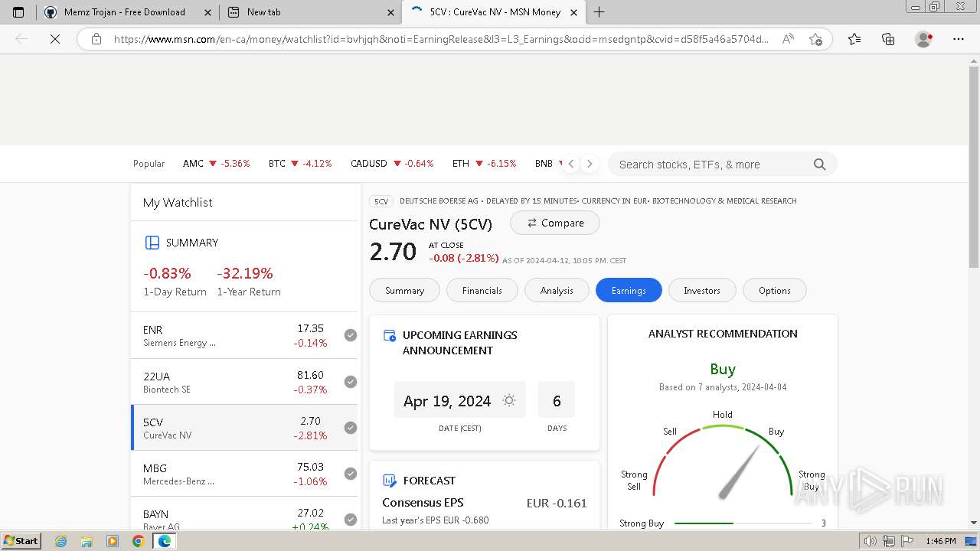Viewport: 980px width, 551px height.
Task: Select the Earnings section tab
Action: click(x=629, y=290)
